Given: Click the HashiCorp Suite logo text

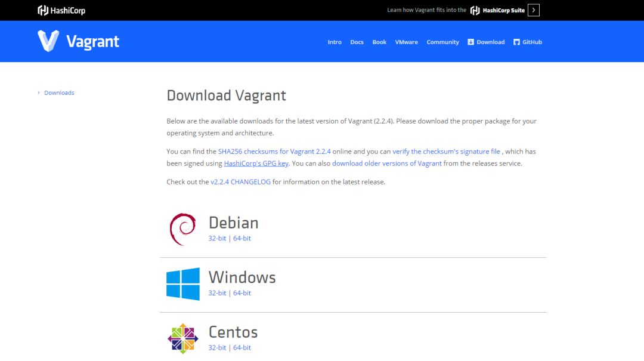Looking at the screenshot, I should [497, 10].
